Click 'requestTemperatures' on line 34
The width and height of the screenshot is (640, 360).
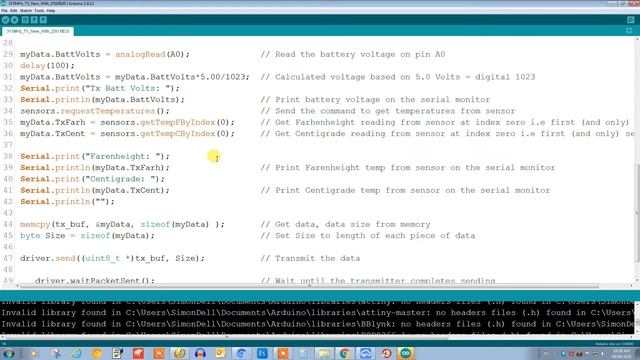click(x=108, y=111)
